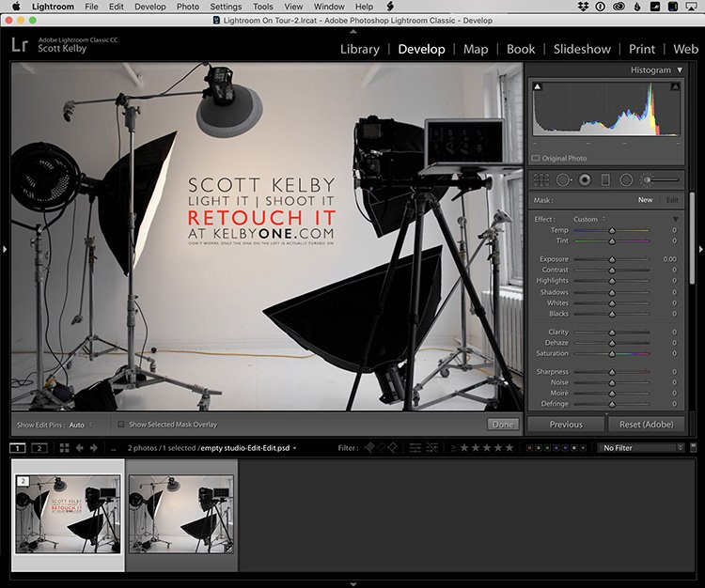Click the Reset (Adobe) button
The width and height of the screenshot is (705, 588).
tap(646, 425)
